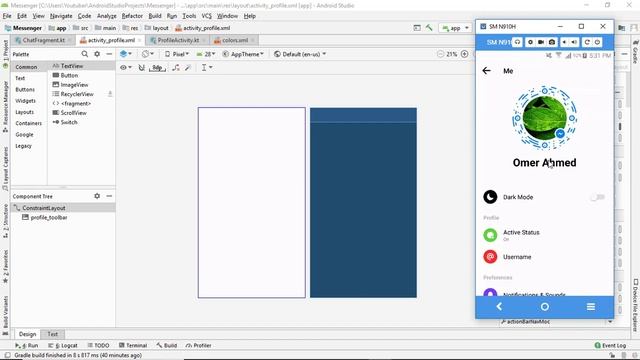Set default margins 8dp button

point(157,67)
